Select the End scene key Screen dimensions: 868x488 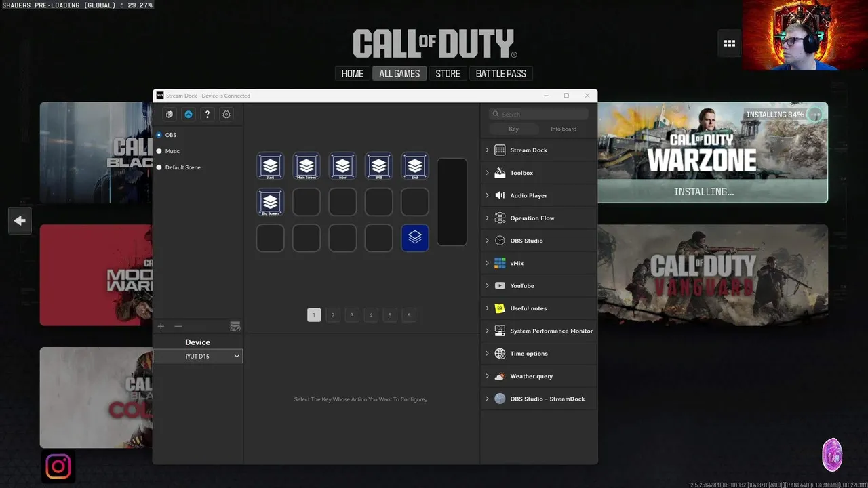[x=415, y=166]
